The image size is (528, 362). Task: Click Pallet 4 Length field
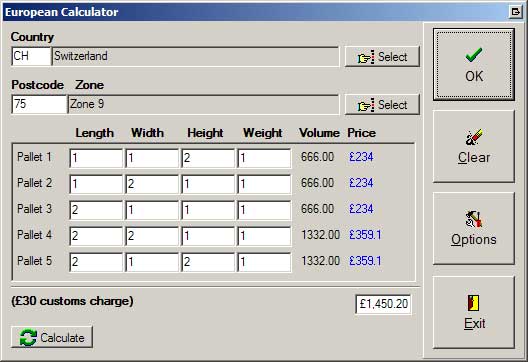click(x=96, y=236)
